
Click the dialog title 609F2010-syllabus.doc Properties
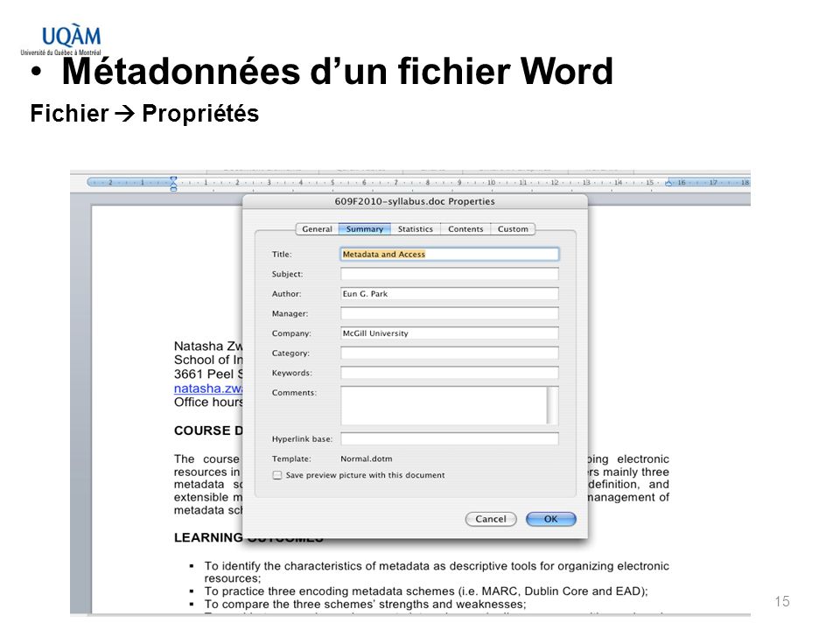pos(415,201)
